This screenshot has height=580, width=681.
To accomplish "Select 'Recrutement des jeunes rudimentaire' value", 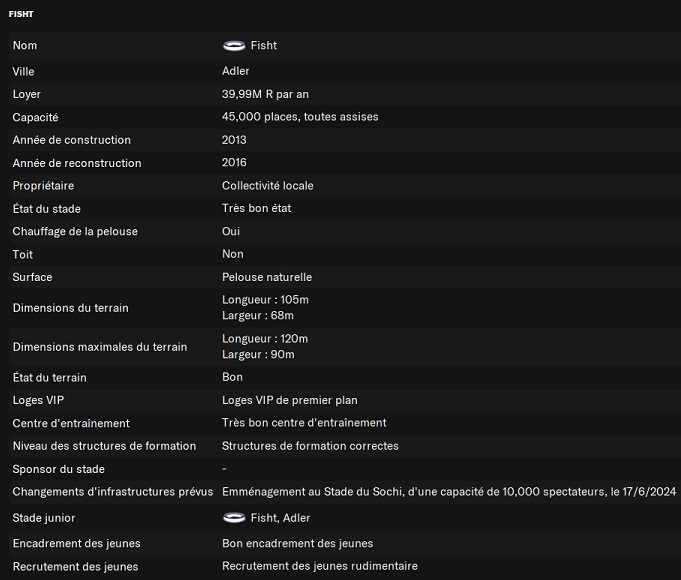I will 319,567.
